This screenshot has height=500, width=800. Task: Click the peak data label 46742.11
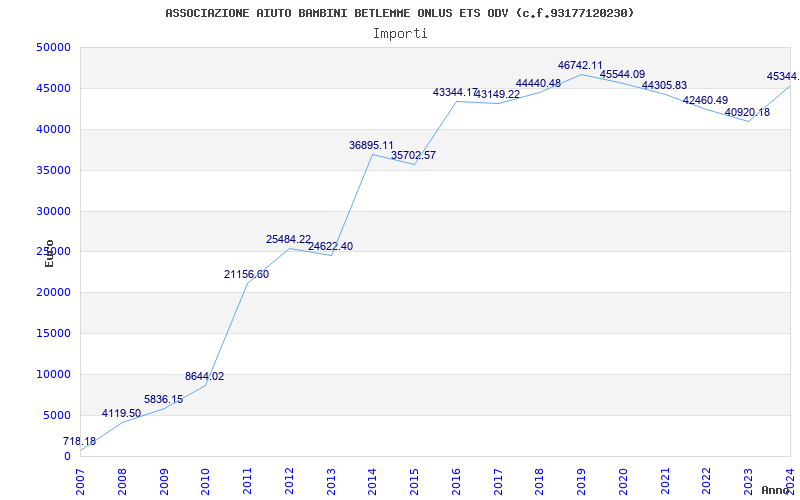coord(580,65)
